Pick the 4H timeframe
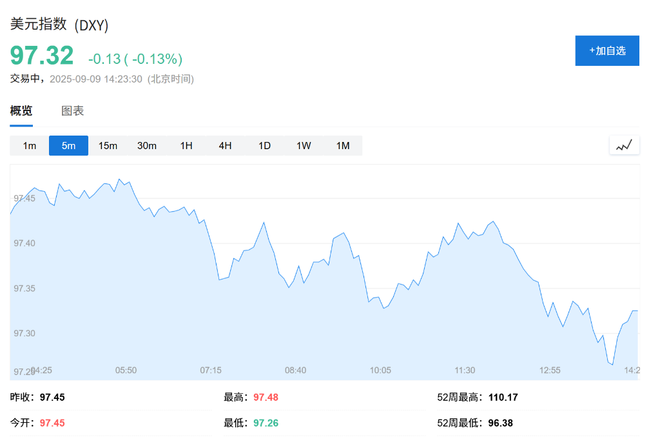 [x=225, y=146]
